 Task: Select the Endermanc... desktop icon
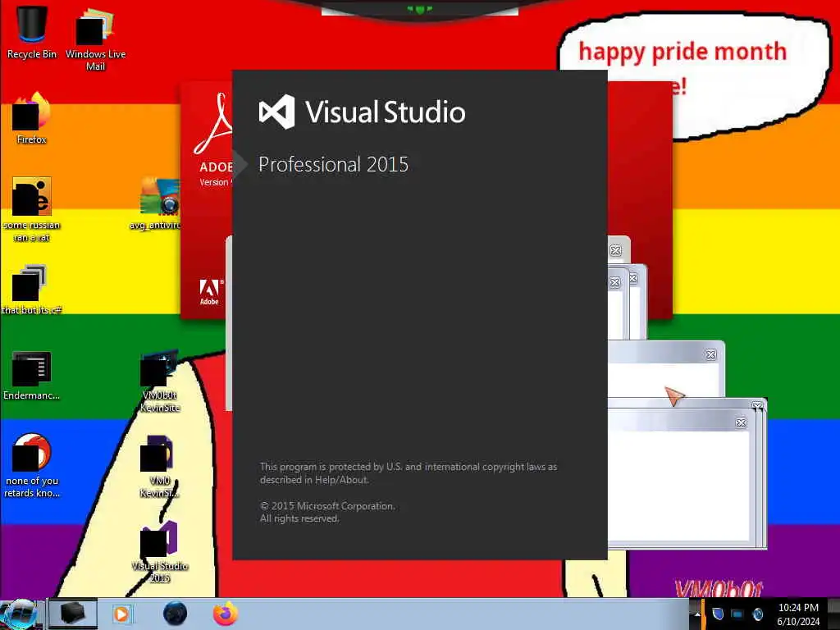coord(32,375)
